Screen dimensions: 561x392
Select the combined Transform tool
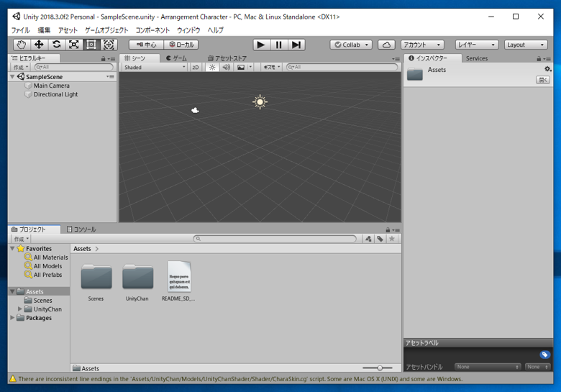pyautogui.click(x=109, y=45)
